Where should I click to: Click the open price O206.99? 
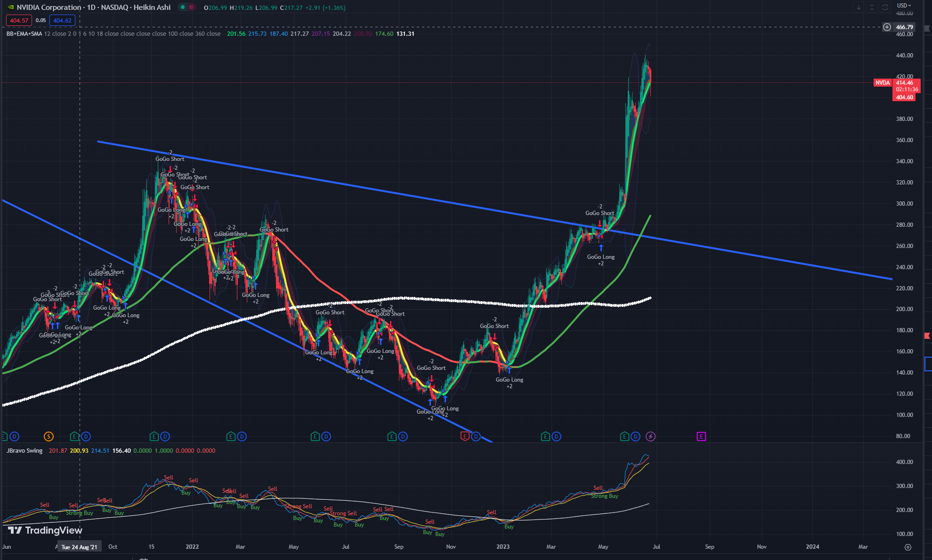pos(215,8)
